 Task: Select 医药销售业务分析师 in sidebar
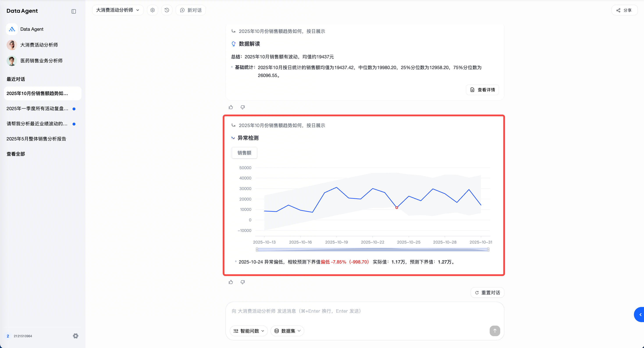[41, 61]
